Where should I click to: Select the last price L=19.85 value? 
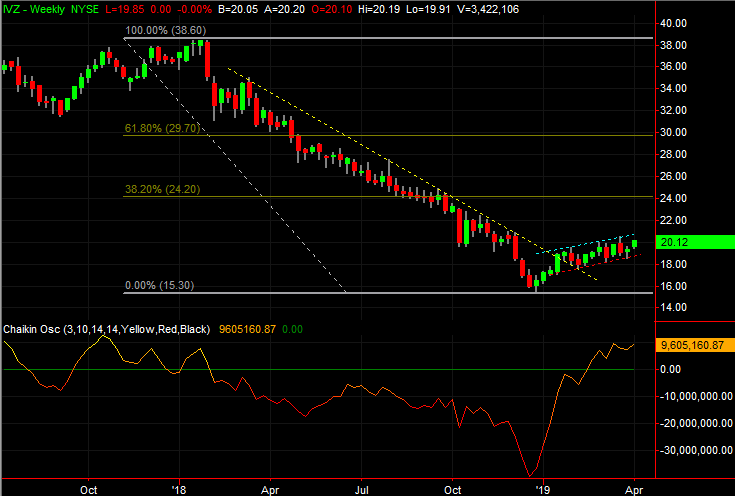pyautogui.click(x=125, y=9)
